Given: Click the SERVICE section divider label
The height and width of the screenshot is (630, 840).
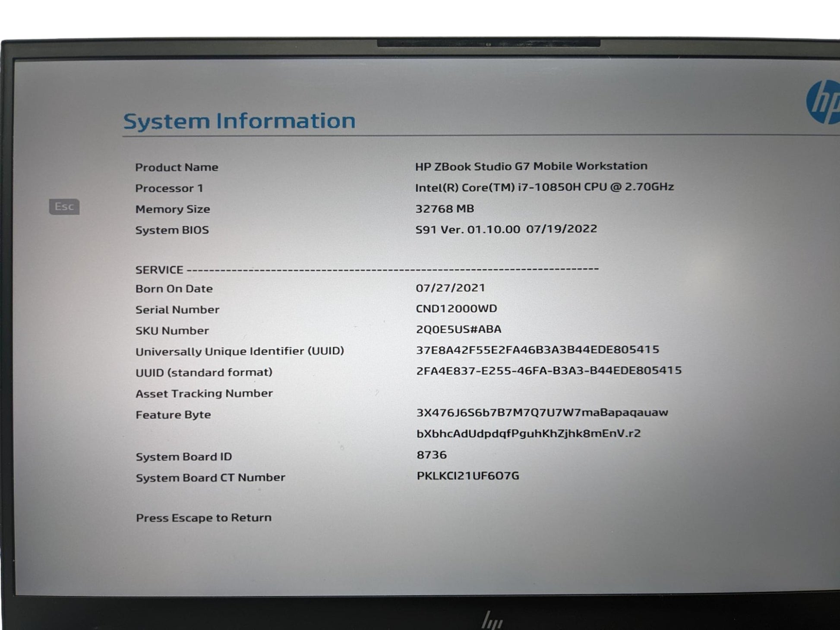Looking at the screenshot, I should (x=159, y=270).
